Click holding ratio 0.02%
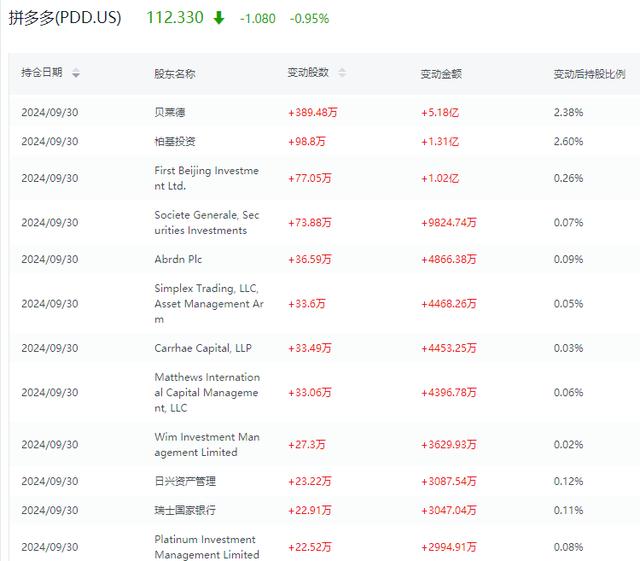The image size is (640, 561). coord(569,445)
